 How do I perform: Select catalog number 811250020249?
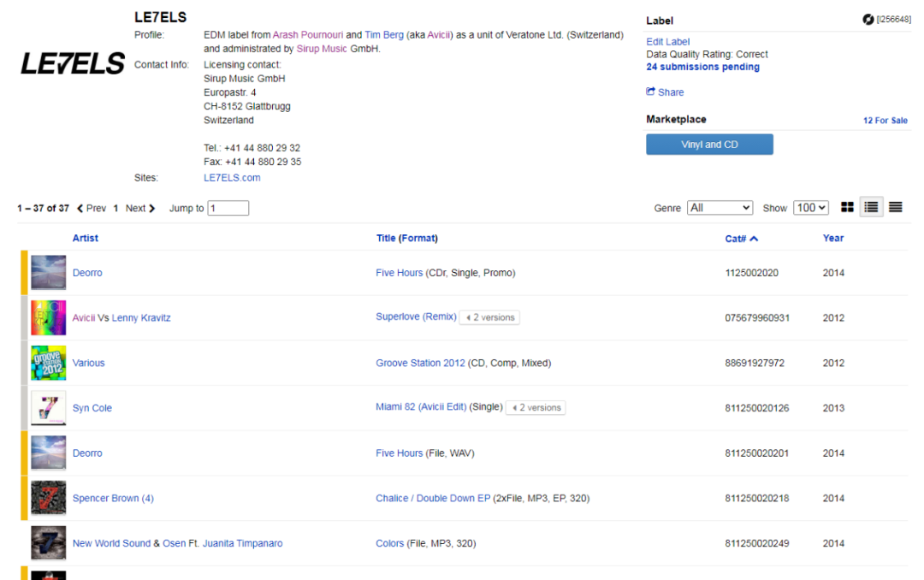coord(756,543)
